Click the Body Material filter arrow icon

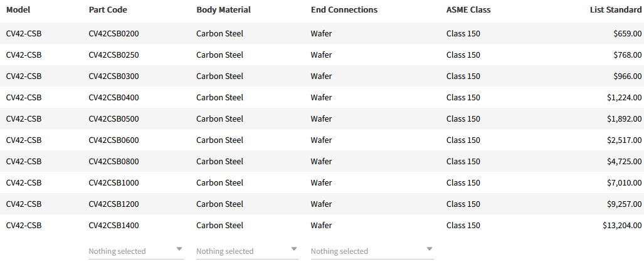(x=294, y=249)
